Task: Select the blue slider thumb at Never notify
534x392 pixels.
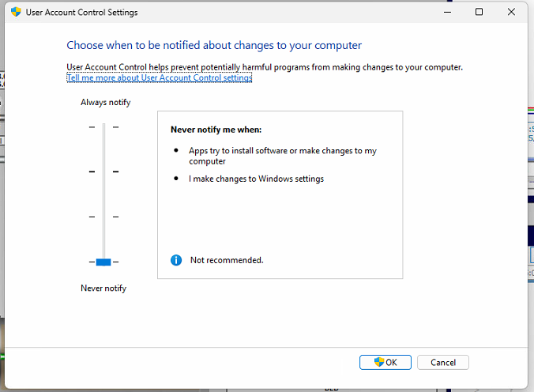Action: tap(103, 262)
